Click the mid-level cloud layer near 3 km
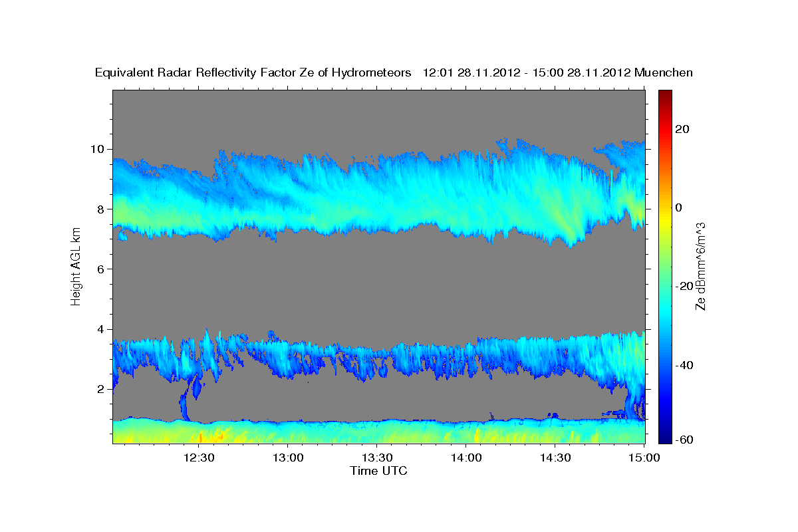The height and width of the screenshot is (532, 798). point(379,356)
